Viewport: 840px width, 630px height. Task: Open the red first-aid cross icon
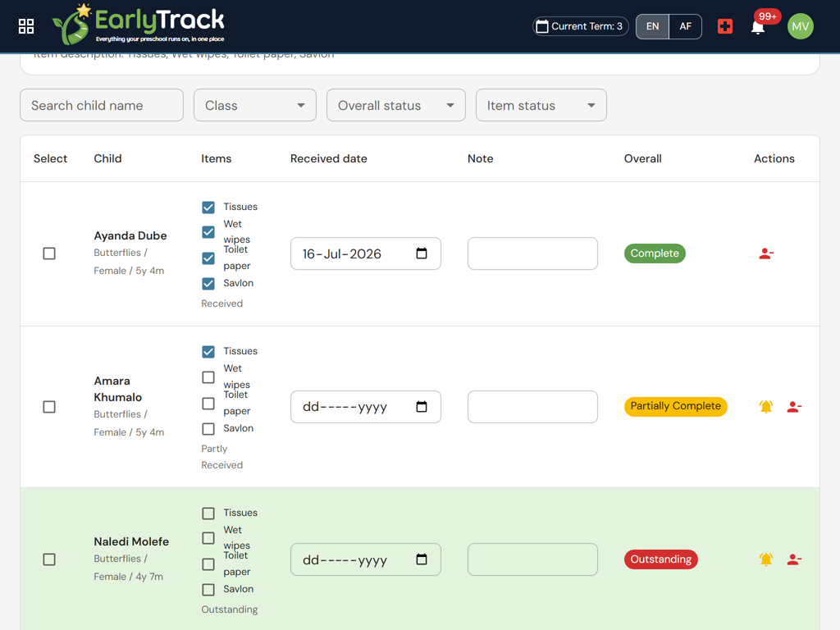[x=725, y=26]
